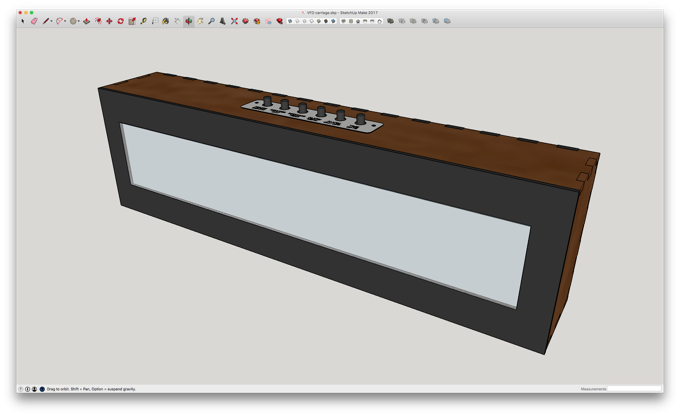Open the Arc tool dropdown arrow
The image size is (680, 416).
[65, 21]
